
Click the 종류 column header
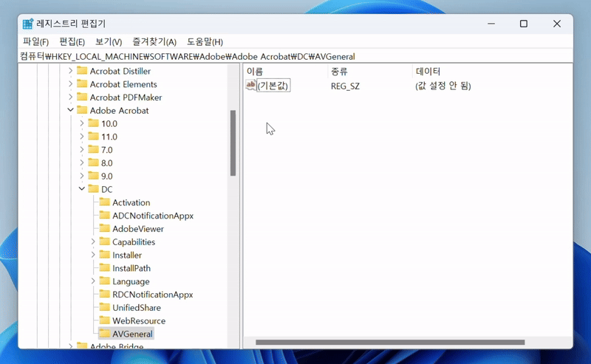pyautogui.click(x=370, y=71)
